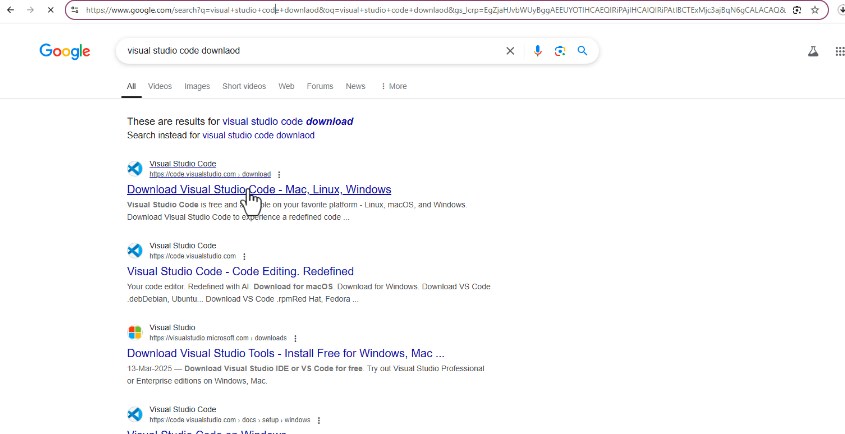845x434 pixels.
Task: Click corrected query visual studio code download
Action: point(288,121)
